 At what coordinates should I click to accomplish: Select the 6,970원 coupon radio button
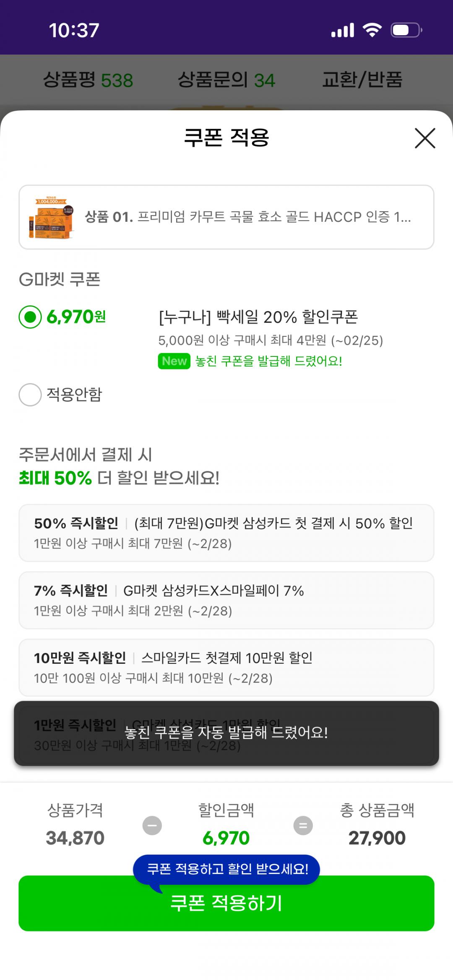point(30,317)
